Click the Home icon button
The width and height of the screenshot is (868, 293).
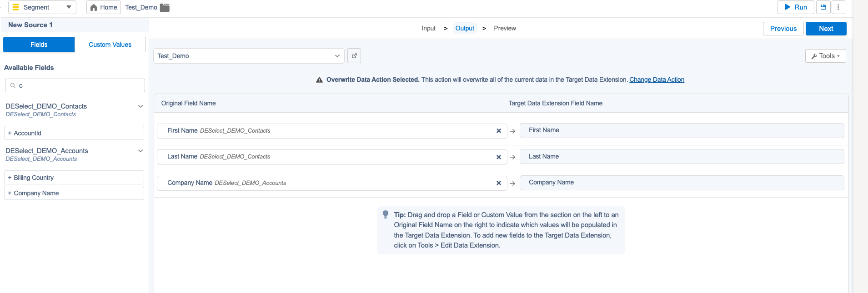(x=104, y=7)
